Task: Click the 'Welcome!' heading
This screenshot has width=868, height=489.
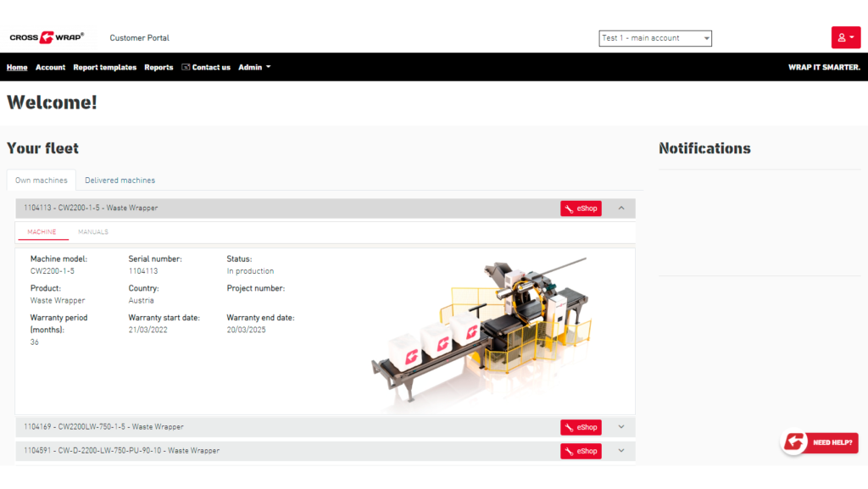Action: coord(52,103)
